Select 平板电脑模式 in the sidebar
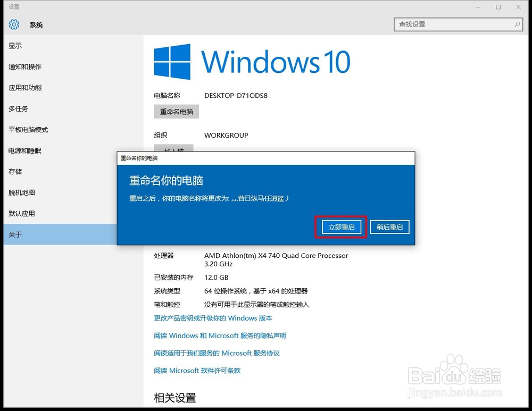The height and width of the screenshot is (411, 532). [x=28, y=130]
